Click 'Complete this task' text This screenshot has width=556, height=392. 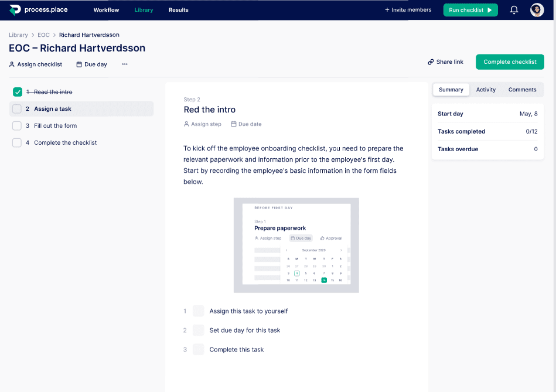tap(237, 349)
